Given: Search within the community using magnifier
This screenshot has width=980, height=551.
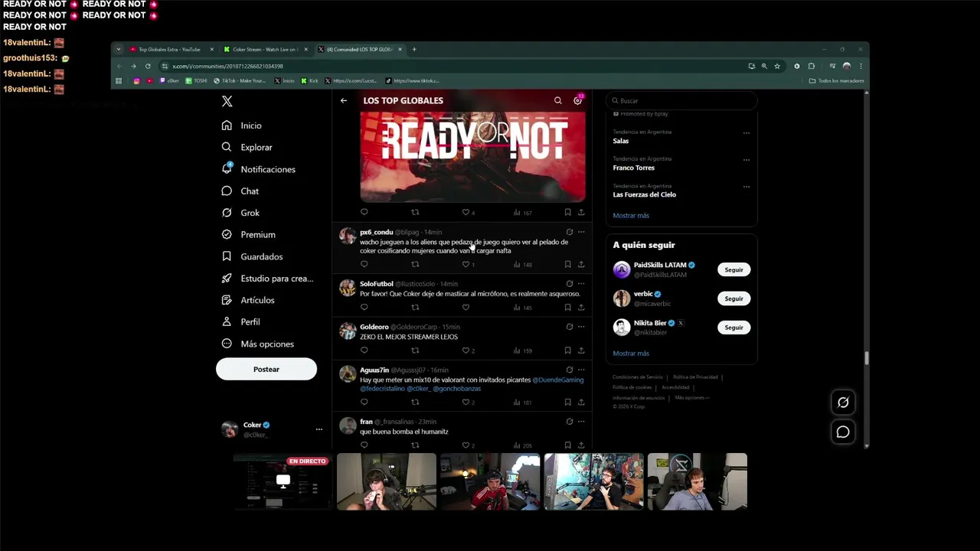Looking at the screenshot, I should tap(558, 100).
